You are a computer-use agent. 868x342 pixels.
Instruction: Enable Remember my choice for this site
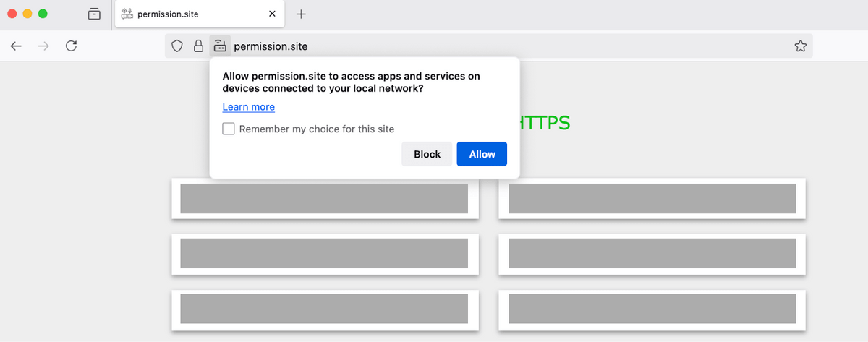(229, 129)
